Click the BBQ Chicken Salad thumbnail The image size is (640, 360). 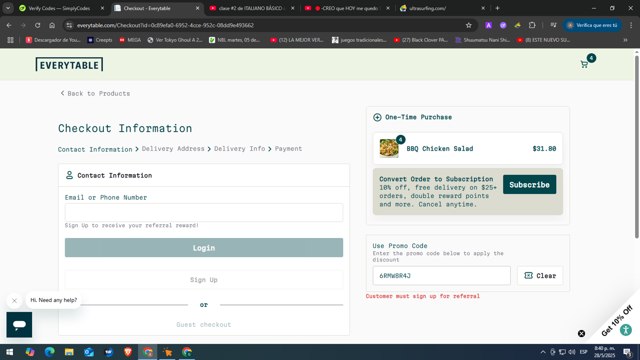(x=389, y=148)
